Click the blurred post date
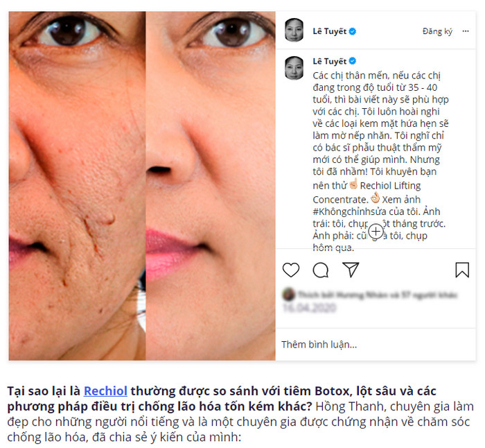Screen dimensions: 485x448 pos(309,308)
